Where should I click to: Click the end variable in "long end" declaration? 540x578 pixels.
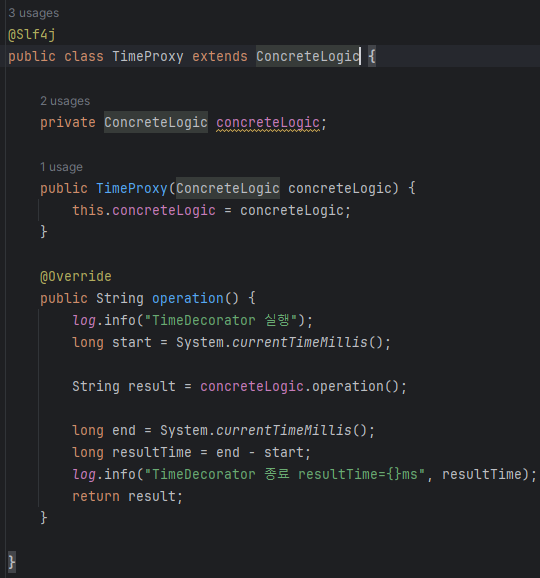(x=124, y=431)
